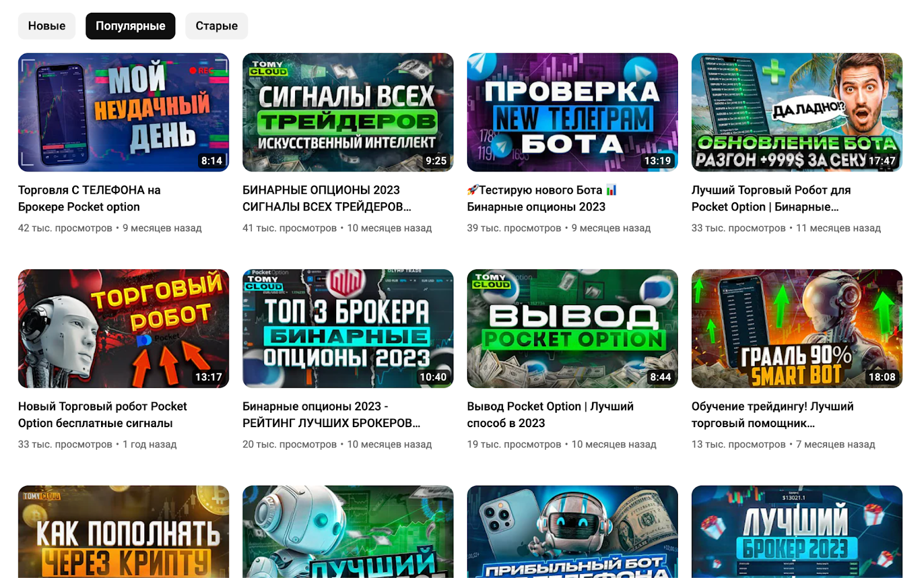Open the Проверка New Телеграм Бота thumbnail
Image resolution: width=924 pixels, height=578 pixels.
tap(572, 112)
